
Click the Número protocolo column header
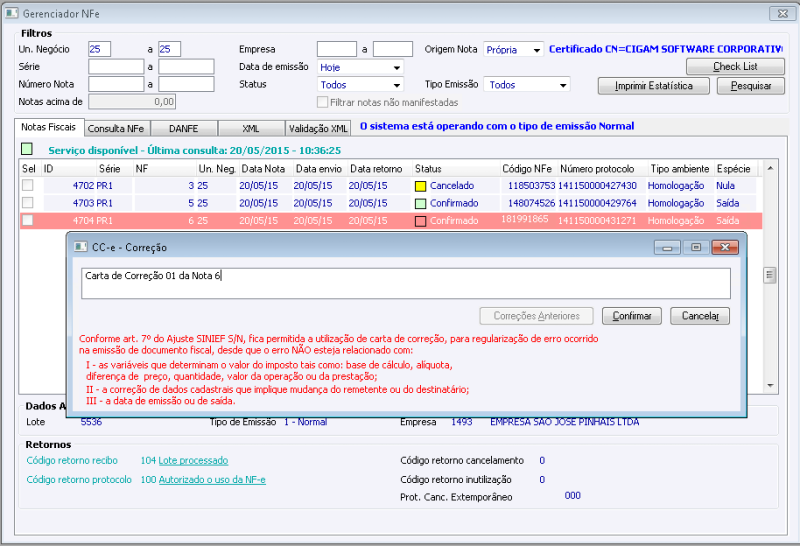click(597, 169)
